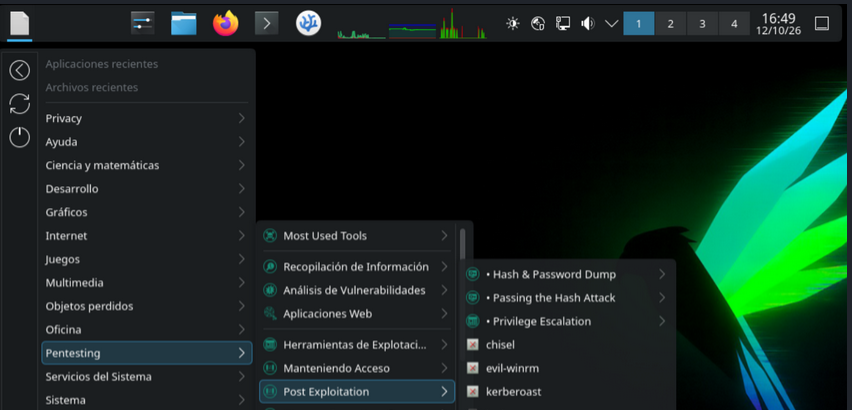
Task: Open the Multimedia category
Action: [x=147, y=282]
